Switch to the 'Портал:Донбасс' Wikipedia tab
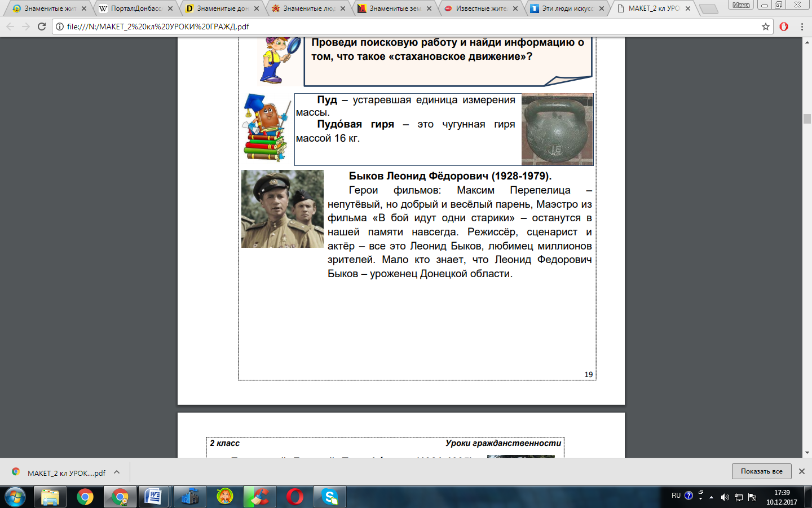The image size is (812, 508). 136,8
